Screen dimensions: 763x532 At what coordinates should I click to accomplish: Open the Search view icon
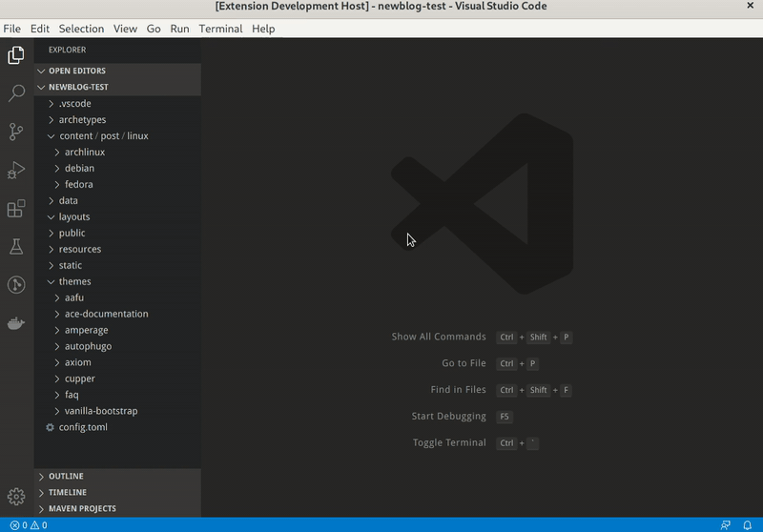[16, 92]
